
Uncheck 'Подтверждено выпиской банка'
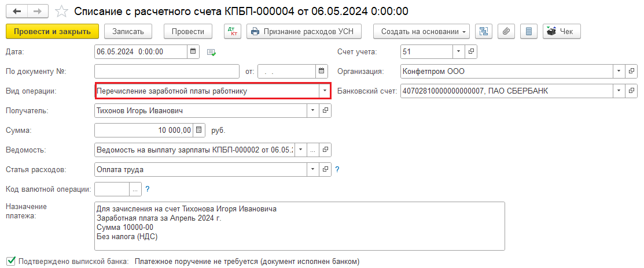point(12,260)
